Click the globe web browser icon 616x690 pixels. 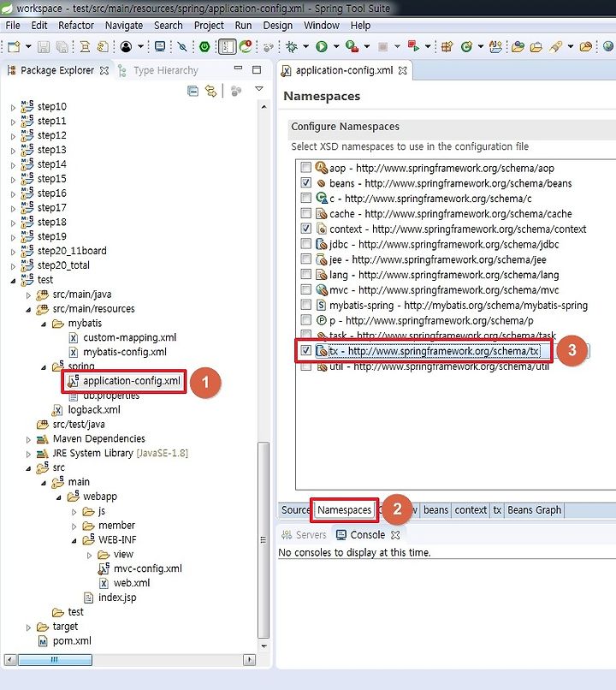[x=608, y=46]
